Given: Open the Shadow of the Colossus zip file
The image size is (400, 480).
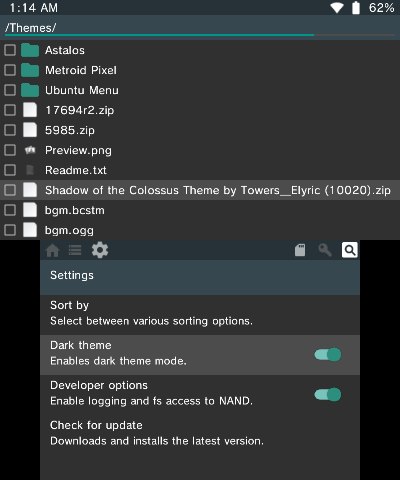Looking at the screenshot, I should pos(200,190).
